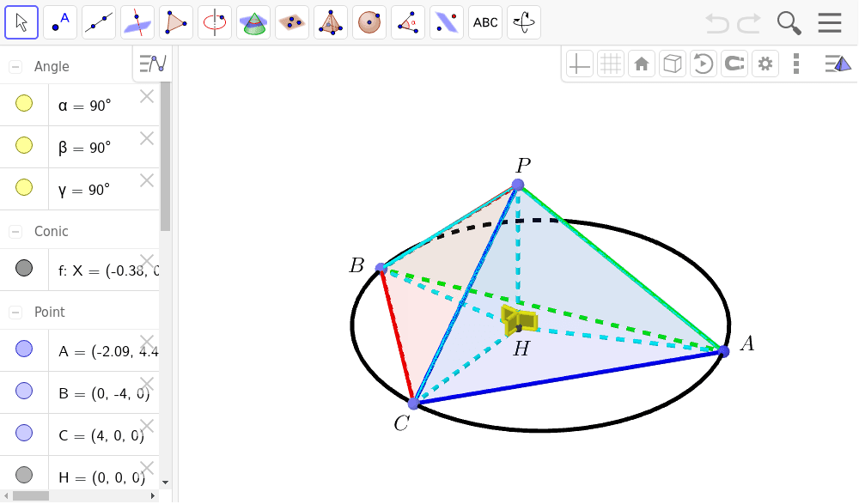859x504 pixels.
Task: Toggle the 3D graphics style bar
Action: [838, 64]
